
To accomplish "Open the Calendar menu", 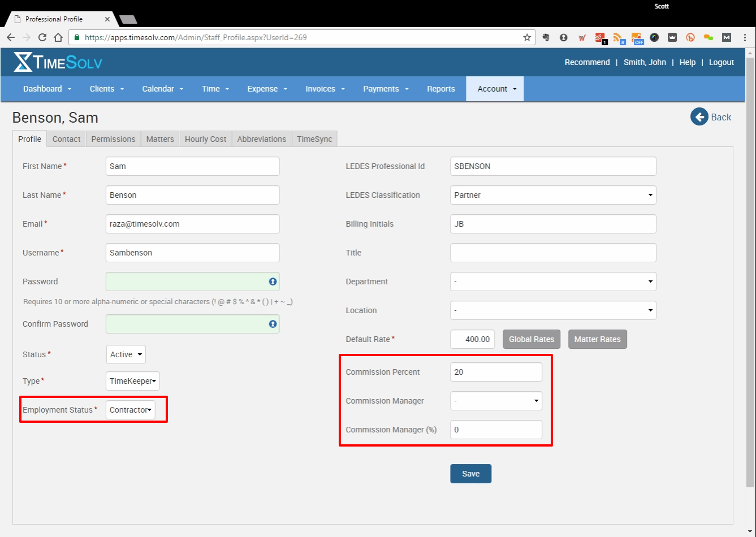I will pyautogui.click(x=163, y=89).
